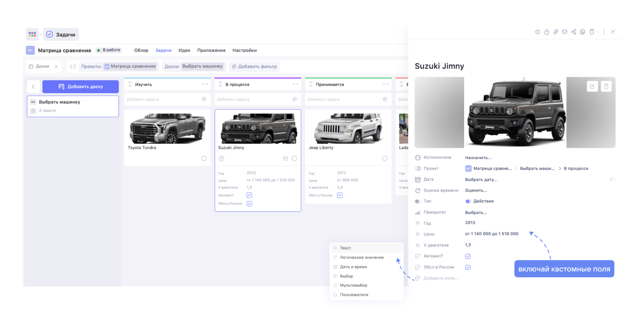Click the watch (eye) icon in task panel
This screenshot has height=312, width=644.
537,32
